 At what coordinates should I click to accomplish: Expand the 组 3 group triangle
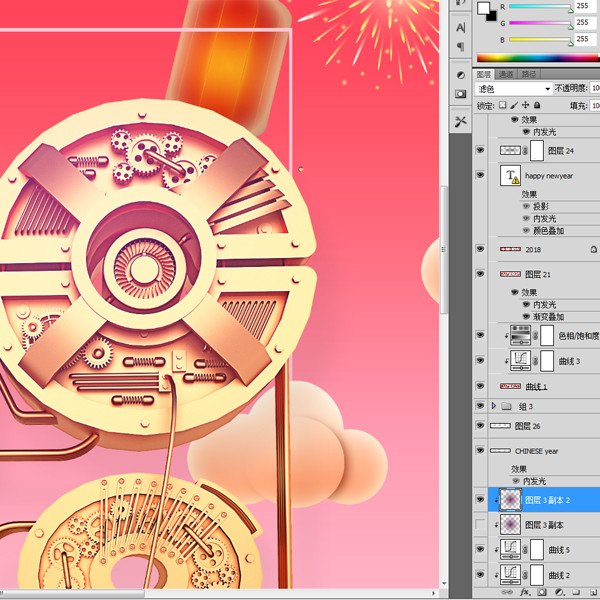(x=494, y=406)
